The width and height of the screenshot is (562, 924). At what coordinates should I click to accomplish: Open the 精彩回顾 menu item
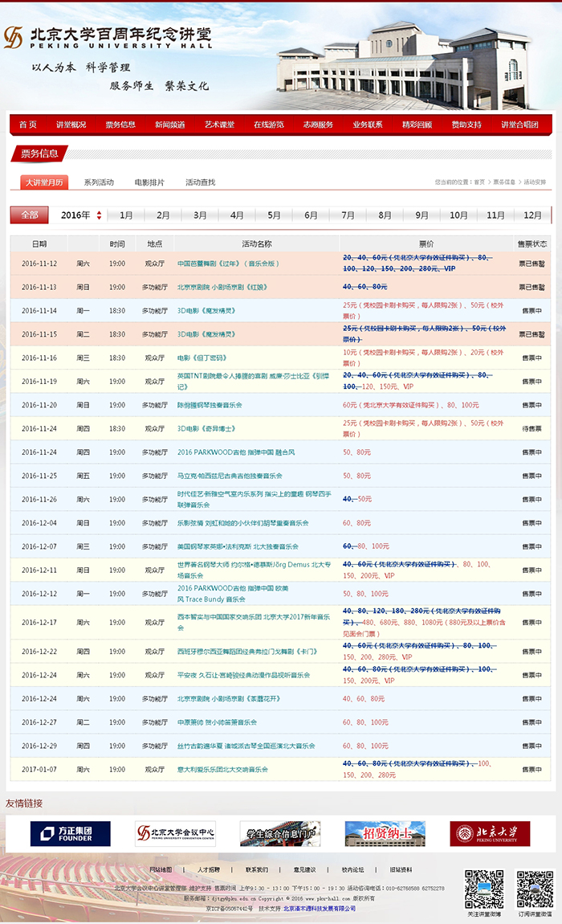(x=417, y=125)
